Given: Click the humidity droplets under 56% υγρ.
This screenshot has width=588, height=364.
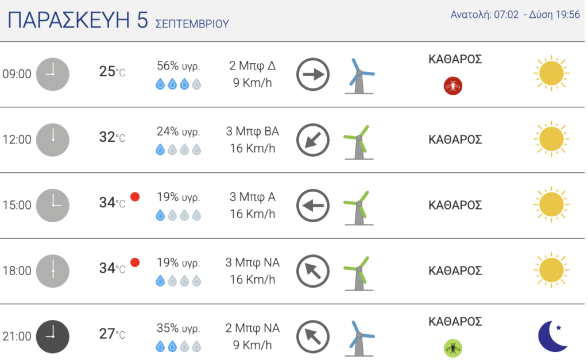Looking at the screenshot, I should [x=178, y=84].
